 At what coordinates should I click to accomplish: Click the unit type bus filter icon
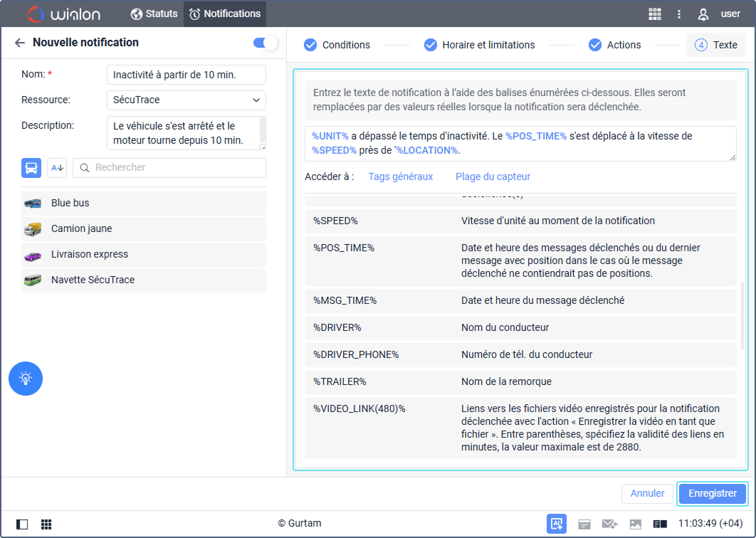(31, 168)
